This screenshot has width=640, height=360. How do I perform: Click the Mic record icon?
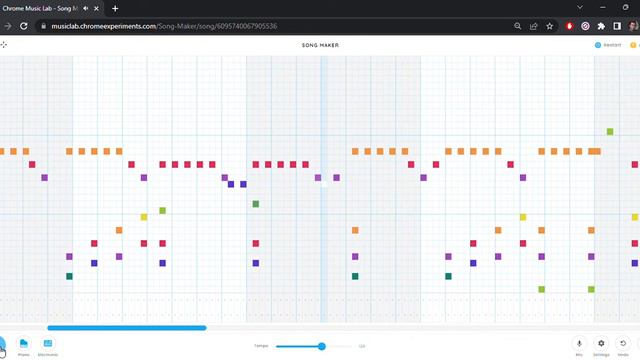pos(579,344)
